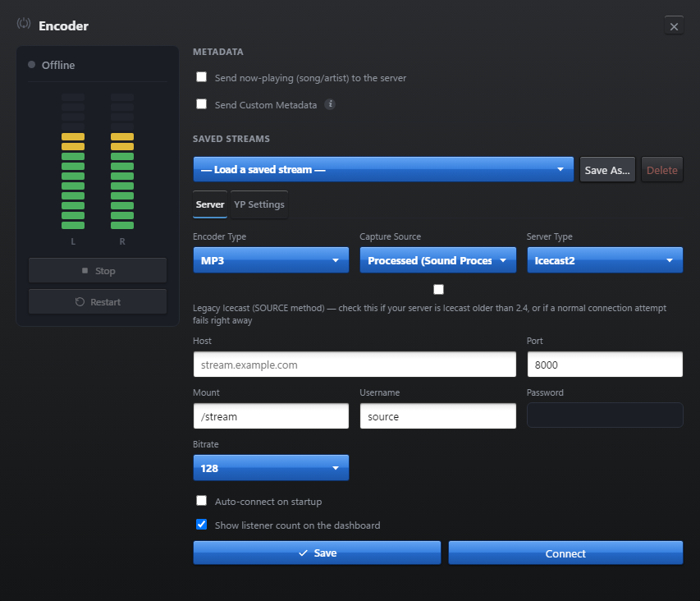700x601 pixels.
Task: Check the Legacy Icecast SOURCE method box
Action: [438, 289]
